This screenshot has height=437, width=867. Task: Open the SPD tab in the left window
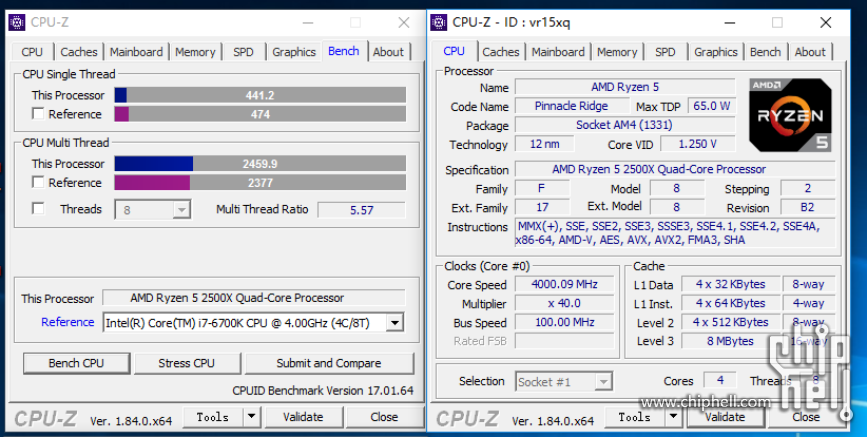point(243,52)
